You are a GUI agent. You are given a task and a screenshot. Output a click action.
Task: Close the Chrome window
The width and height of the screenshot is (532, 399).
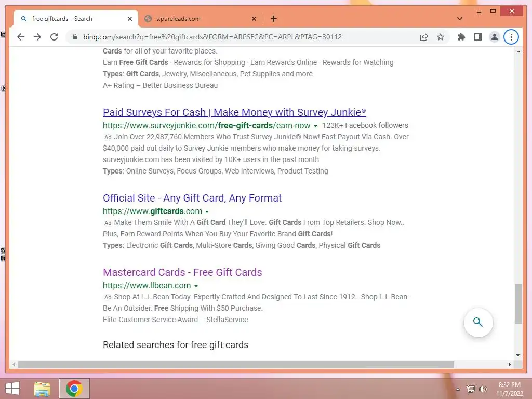pos(512,11)
